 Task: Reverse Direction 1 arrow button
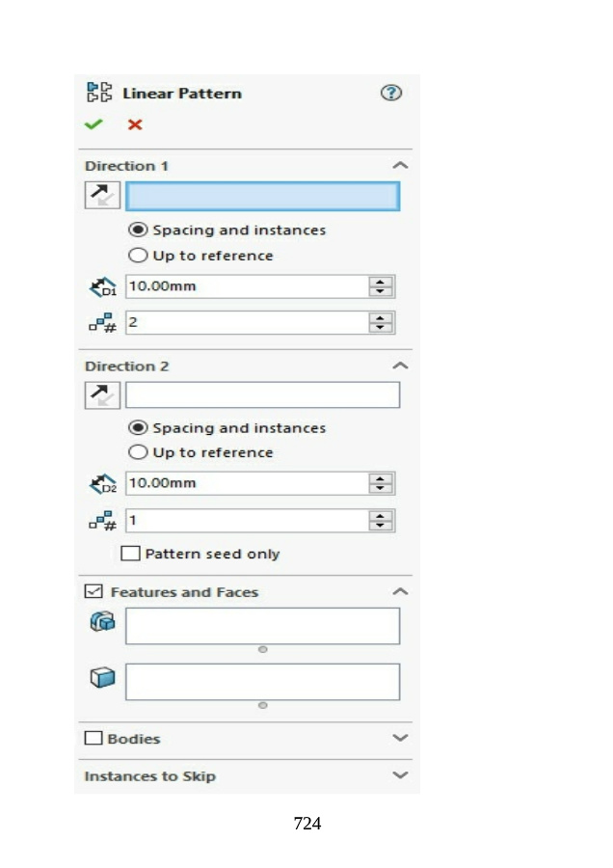pyautogui.click(x=101, y=196)
